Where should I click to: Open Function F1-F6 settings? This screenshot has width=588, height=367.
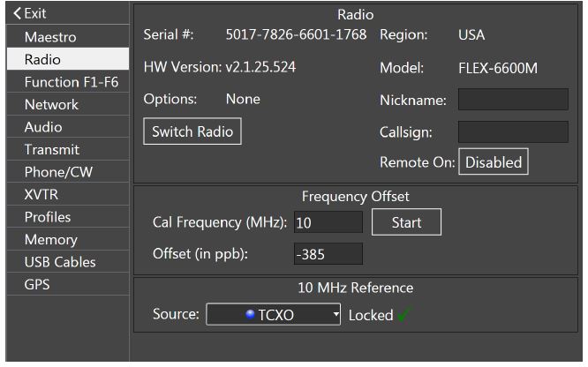point(68,82)
